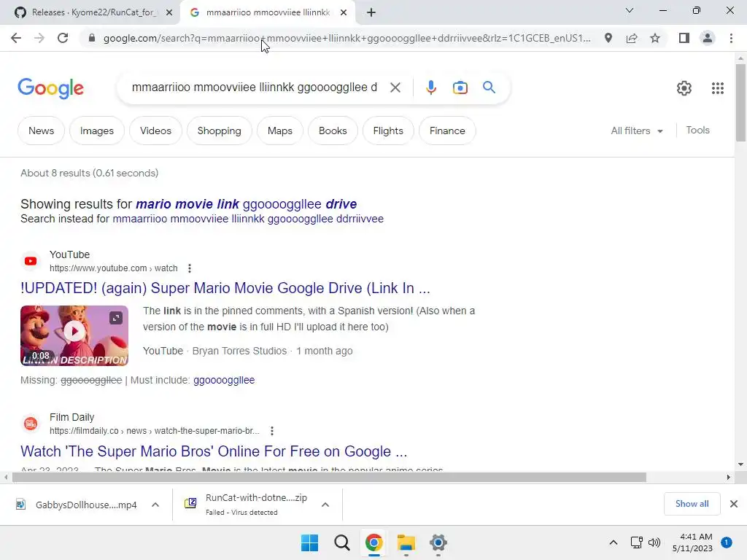
Task: Close the GitHub Releases tab
Action: 169,12
